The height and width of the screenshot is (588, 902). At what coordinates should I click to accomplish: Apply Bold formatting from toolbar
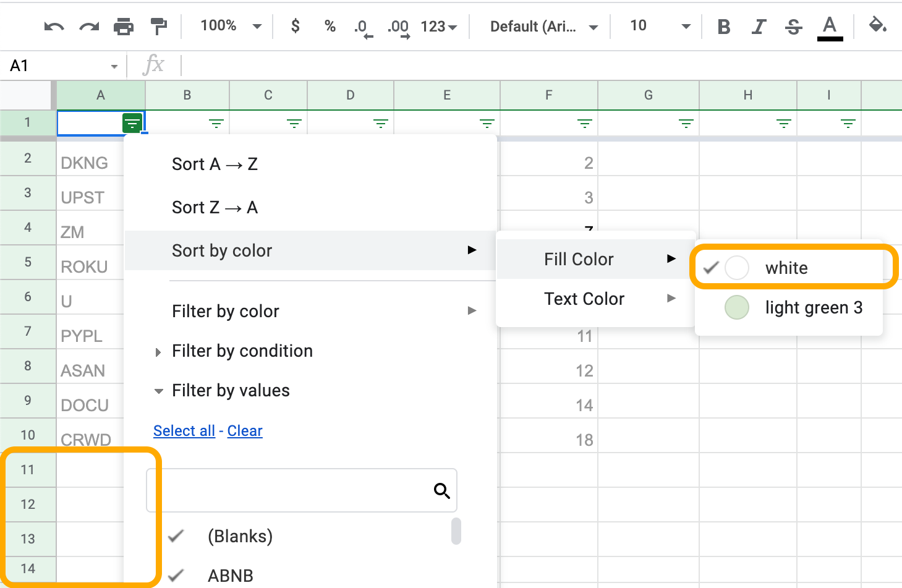point(723,27)
